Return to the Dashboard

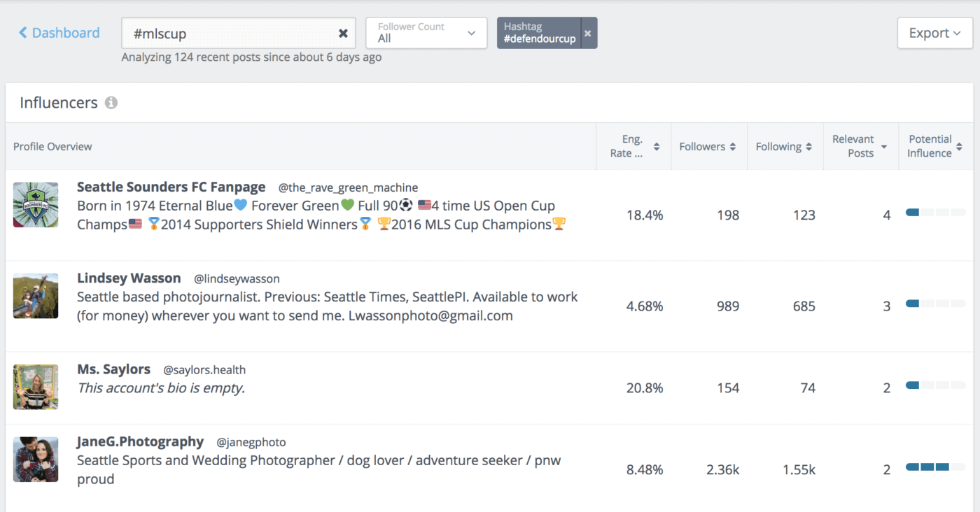(64, 32)
